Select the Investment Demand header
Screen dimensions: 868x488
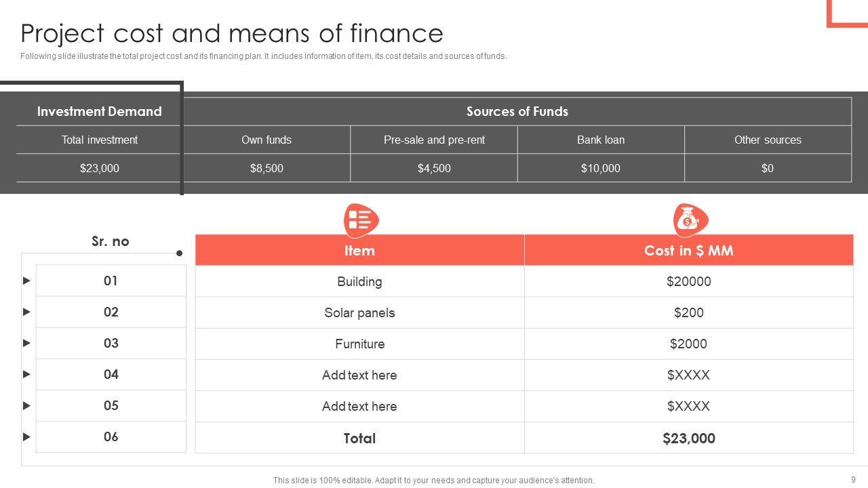(99, 111)
